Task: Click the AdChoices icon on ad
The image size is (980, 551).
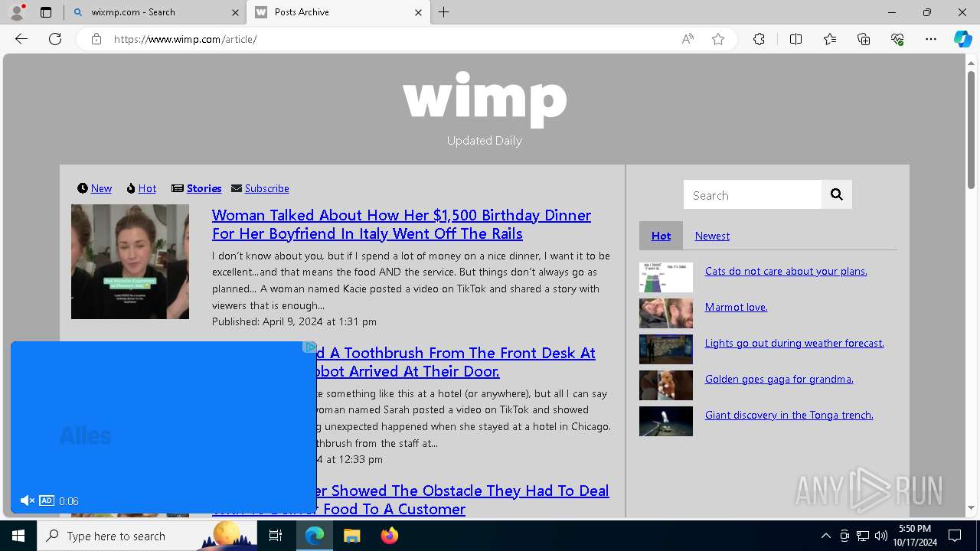Action: coord(309,347)
